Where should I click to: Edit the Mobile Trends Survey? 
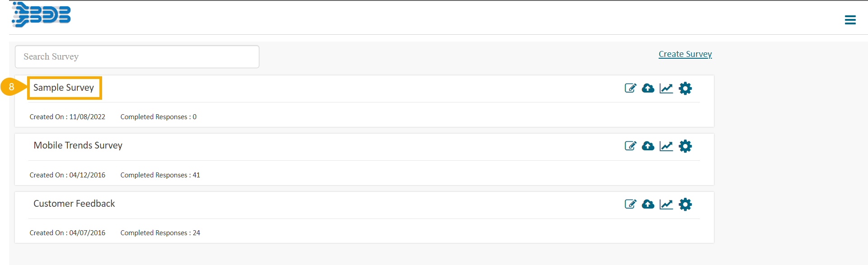coord(630,146)
